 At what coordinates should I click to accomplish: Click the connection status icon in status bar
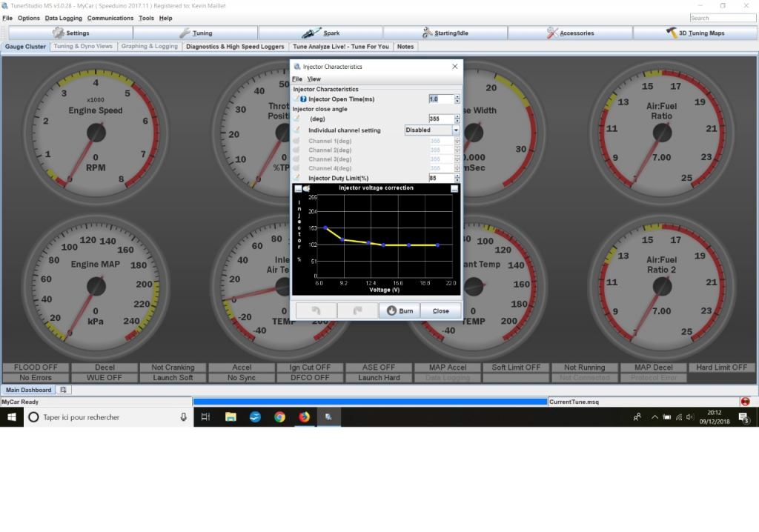745,402
